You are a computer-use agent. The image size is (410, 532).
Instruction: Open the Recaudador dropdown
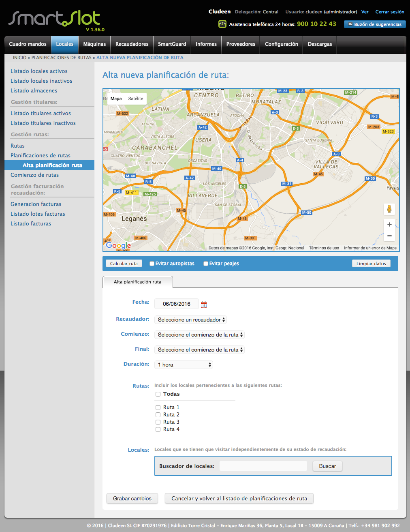pyautogui.click(x=190, y=320)
